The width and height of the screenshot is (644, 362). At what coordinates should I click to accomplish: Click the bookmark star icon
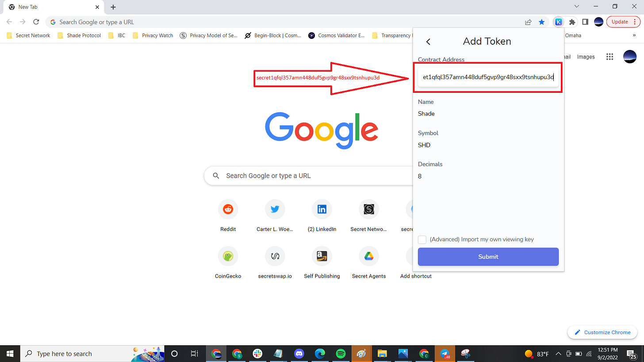541,22
